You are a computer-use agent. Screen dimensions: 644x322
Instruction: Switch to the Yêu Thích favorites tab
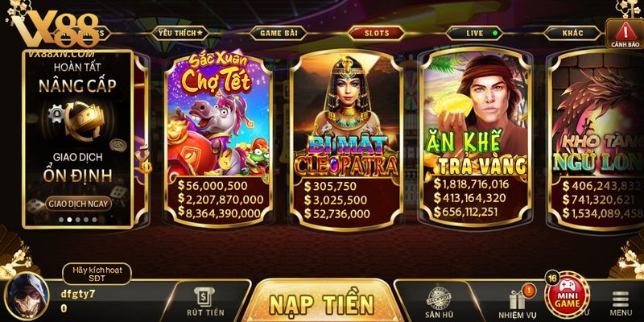coord(180,33)
